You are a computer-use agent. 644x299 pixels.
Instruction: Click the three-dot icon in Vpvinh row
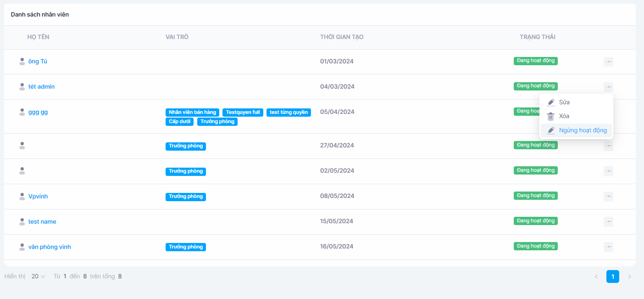608,197
